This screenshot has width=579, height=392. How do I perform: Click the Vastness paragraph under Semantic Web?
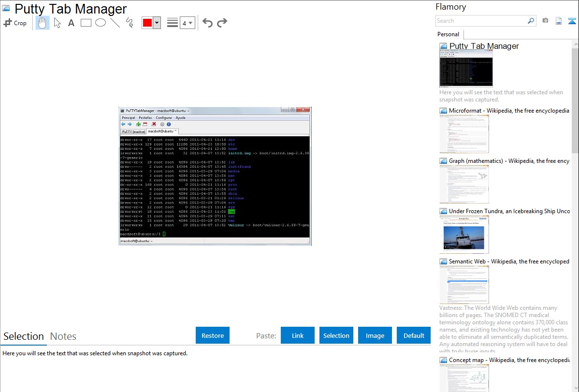(504, 329)
